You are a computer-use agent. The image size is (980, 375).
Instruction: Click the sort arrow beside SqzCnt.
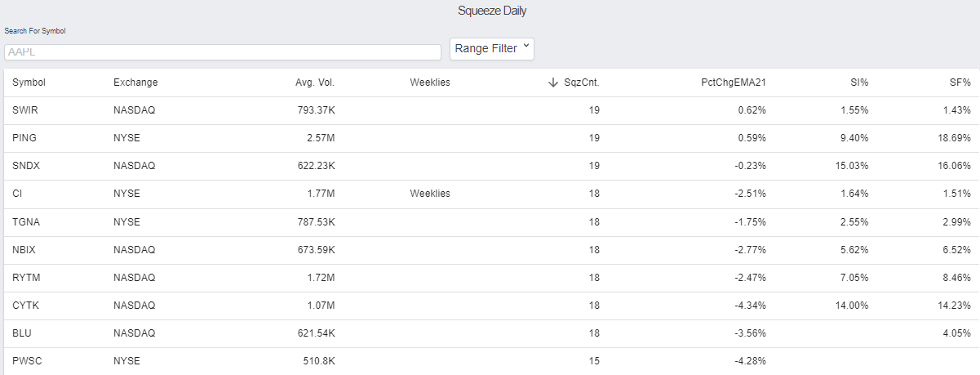(x=553, y=83)
